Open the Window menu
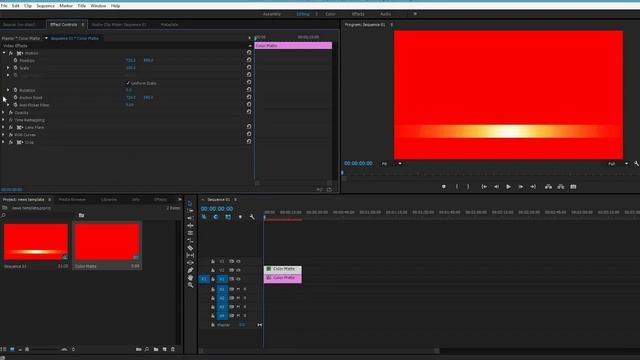This screenshot has height=360, width=640. point(98,6)
